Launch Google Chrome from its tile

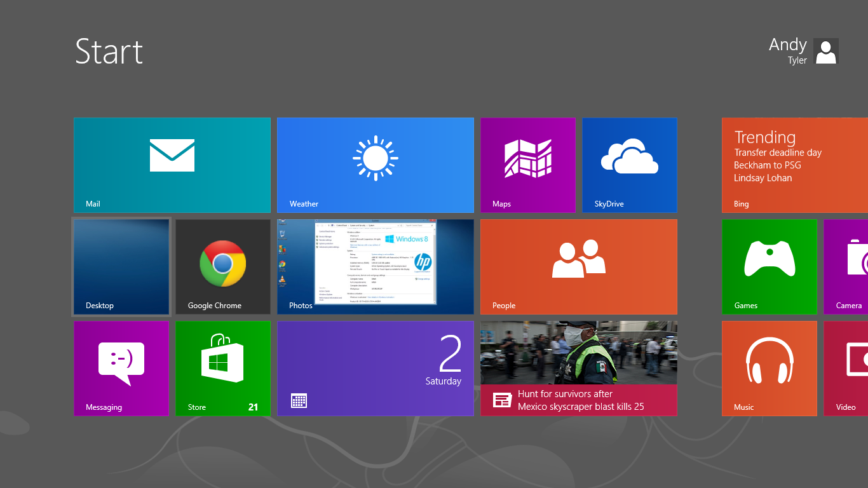click(223, 267)
